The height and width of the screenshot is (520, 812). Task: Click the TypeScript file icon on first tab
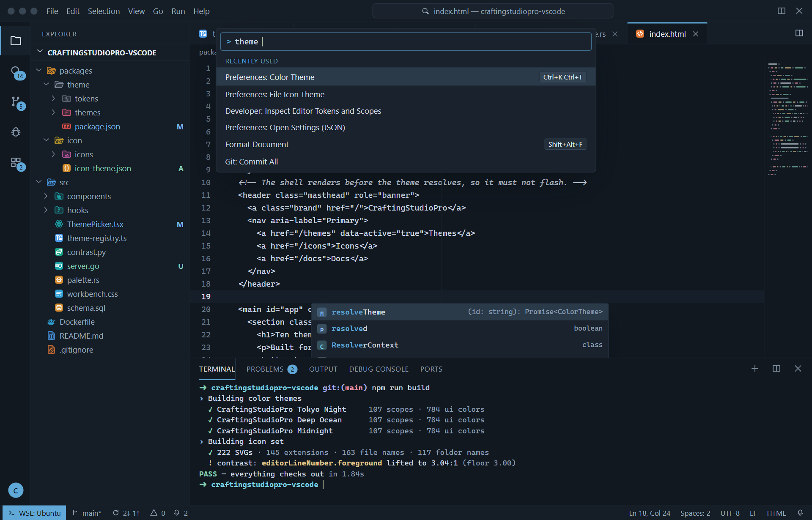203,34
